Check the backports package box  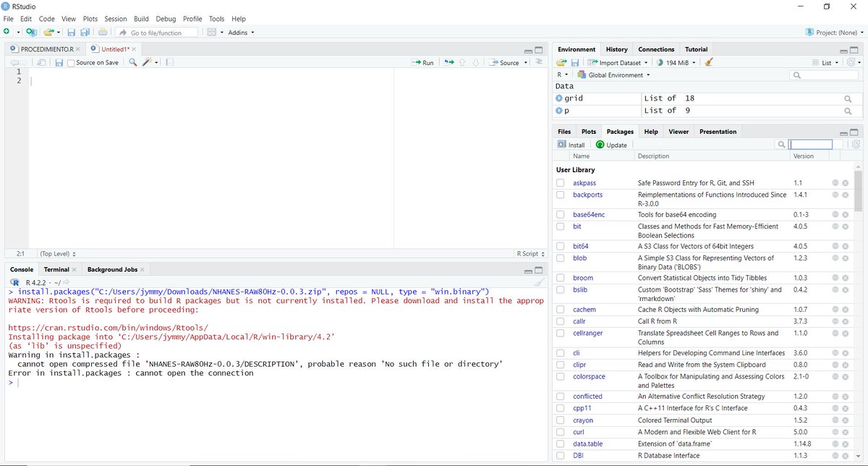pos(561,195)
